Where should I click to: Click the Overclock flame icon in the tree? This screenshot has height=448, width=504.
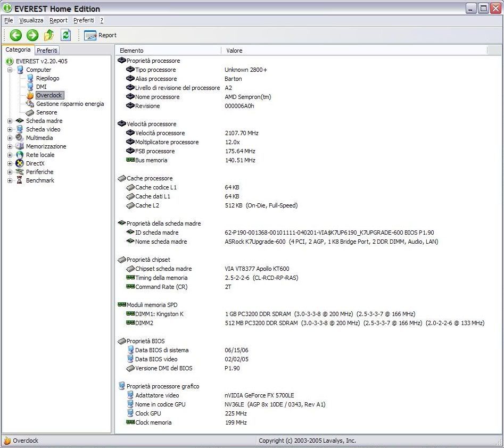pos(30,95)
